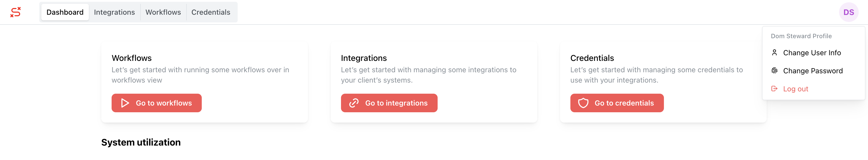This screenshot has width=868, height=160.
Task: Click the play triangle icon in the workflows button
Action: pyautogui.click(x=125, y=103)
